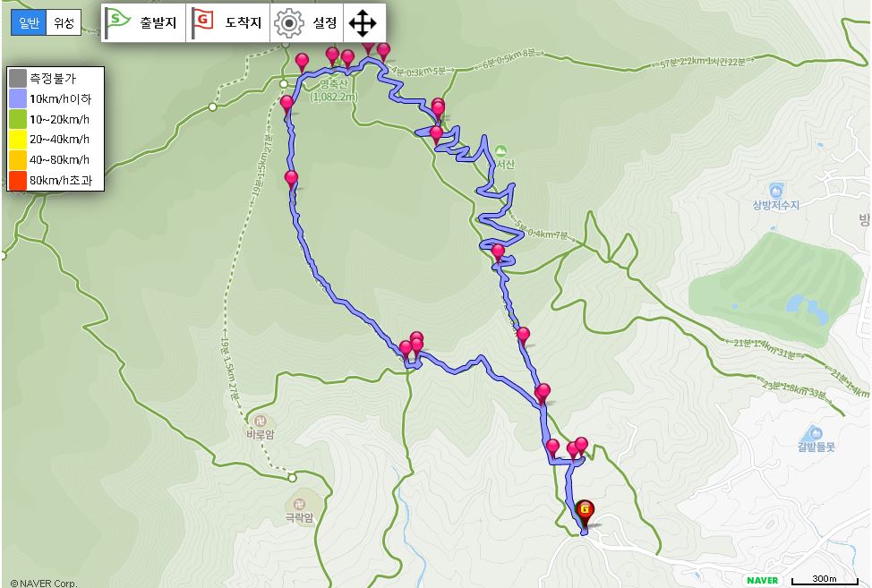The image size is (872, 588).
Task: Open settings via the gear icon
Action: [x=289, y=22]
